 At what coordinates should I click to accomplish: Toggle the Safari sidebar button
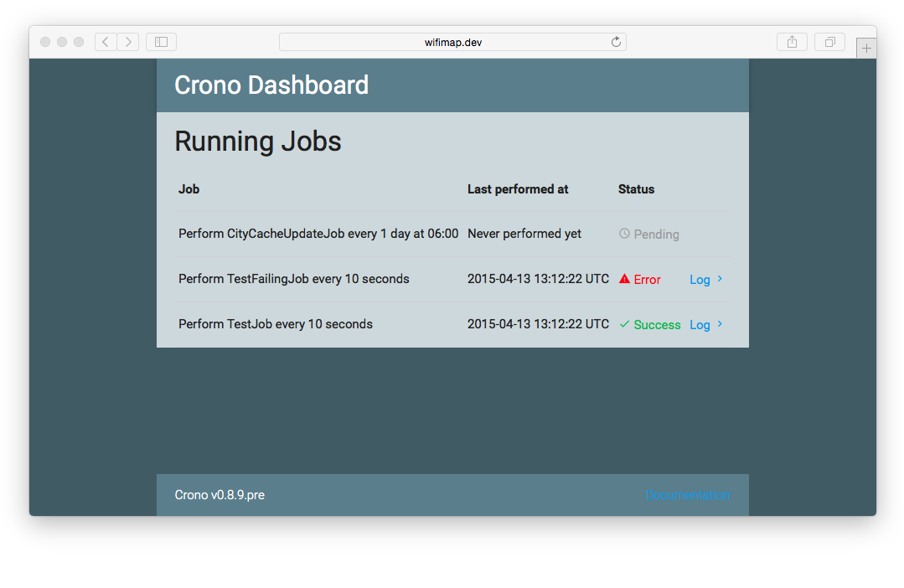(161, 42)
